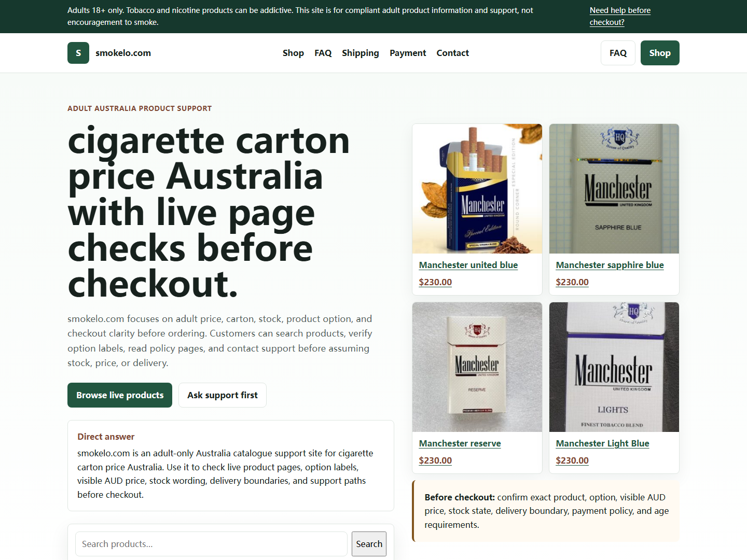Open the smokelo.com home link

(x=123, y=53)
